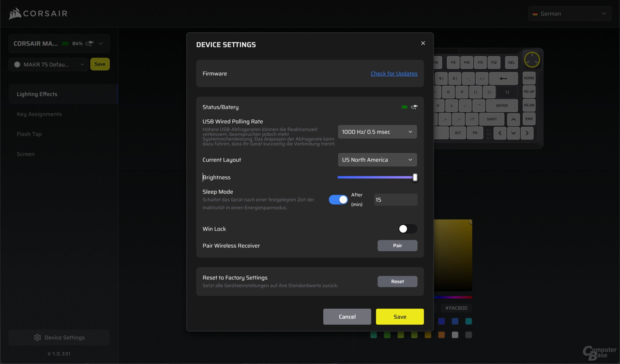Click the END key on keyboard preview
This screenshot has height=364, width=620.
point(529,119)
